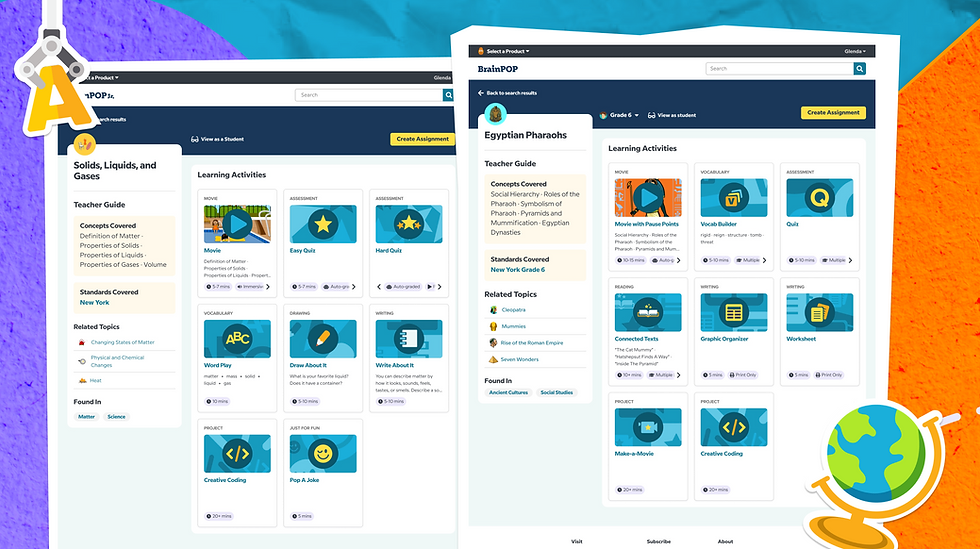The height and width of the screenshot is (549, 980).
Task: Open the Worksheet activity icon
Action: tap(819, 313)
